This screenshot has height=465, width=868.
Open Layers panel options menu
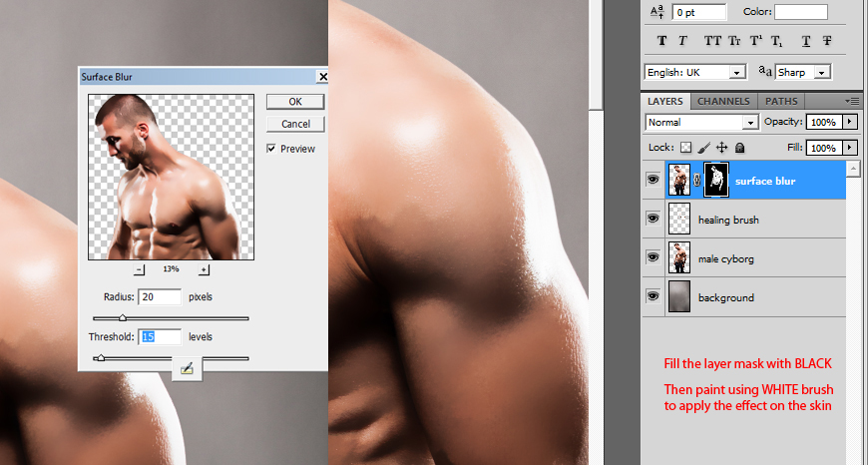[854, 102]
